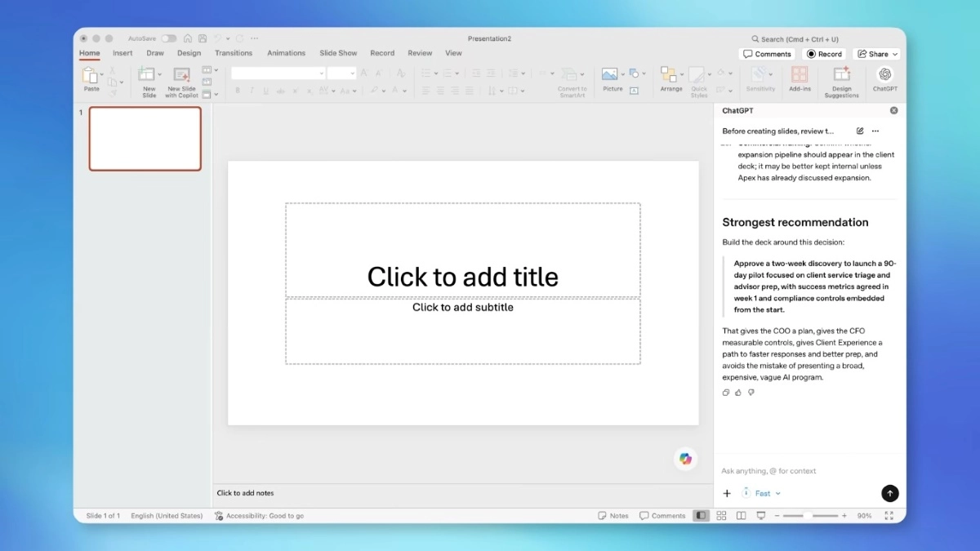Click the Paste clipboard icon
The width and height of the screenshot is (980, 551).
point(90,75)
